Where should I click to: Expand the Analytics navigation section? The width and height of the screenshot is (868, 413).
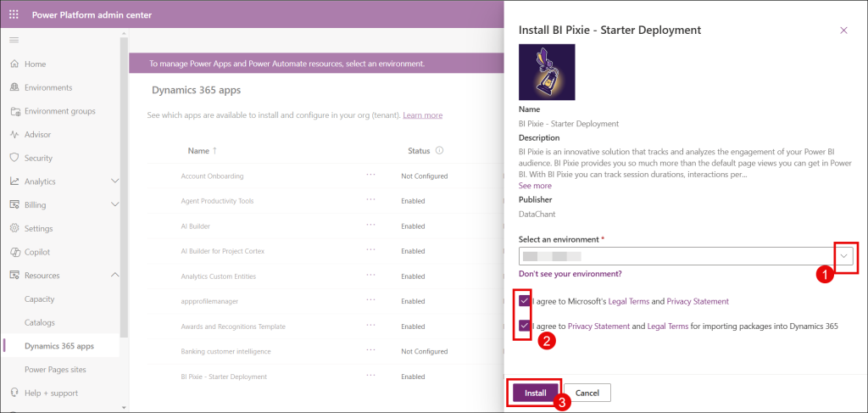[x=115, y=181]
